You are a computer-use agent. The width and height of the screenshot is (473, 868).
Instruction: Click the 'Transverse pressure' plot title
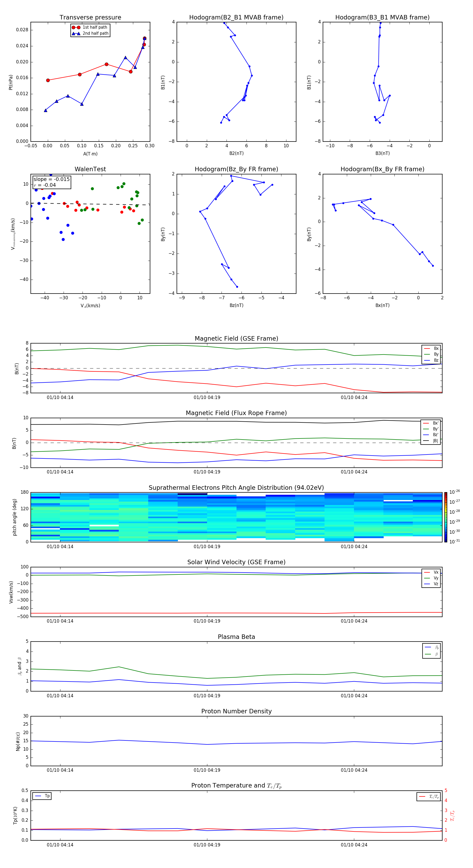(x=90, y=17)
